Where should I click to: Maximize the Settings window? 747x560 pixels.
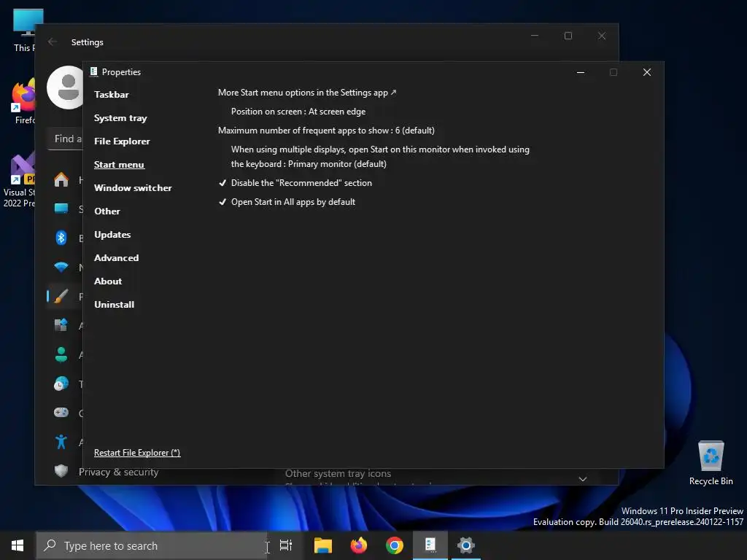(568, 36)
